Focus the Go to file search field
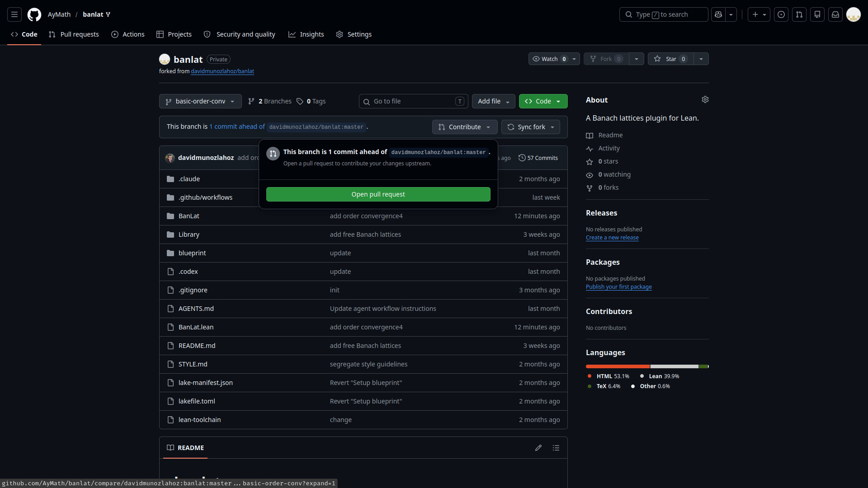868x488 pixels. click(414, 101)
